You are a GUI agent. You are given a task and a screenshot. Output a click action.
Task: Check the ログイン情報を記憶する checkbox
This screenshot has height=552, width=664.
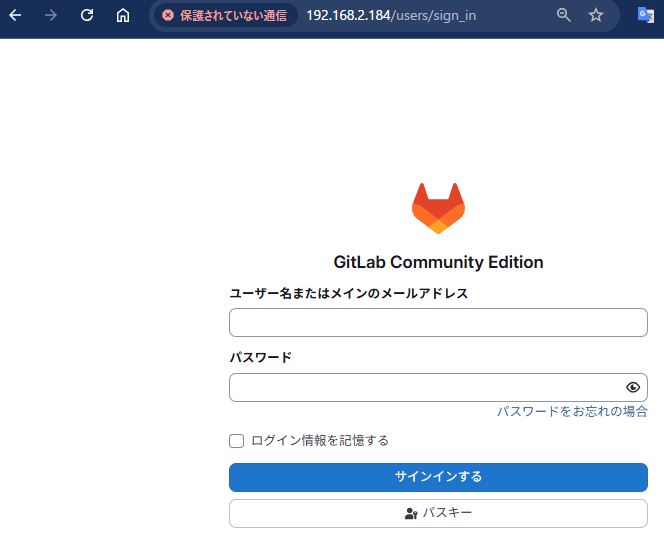pos(236,441)
